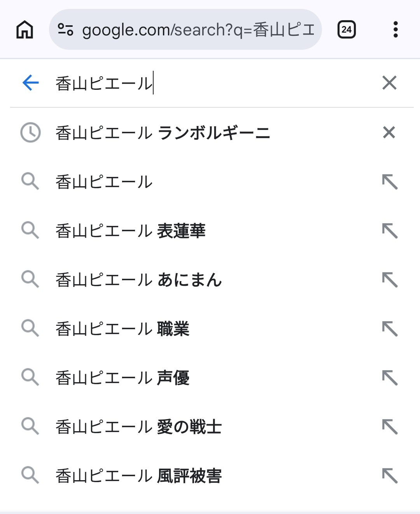Tap the magnifier icon beside 風評被害
This screenshot has height=514, width=420.
tap(30, 476)
